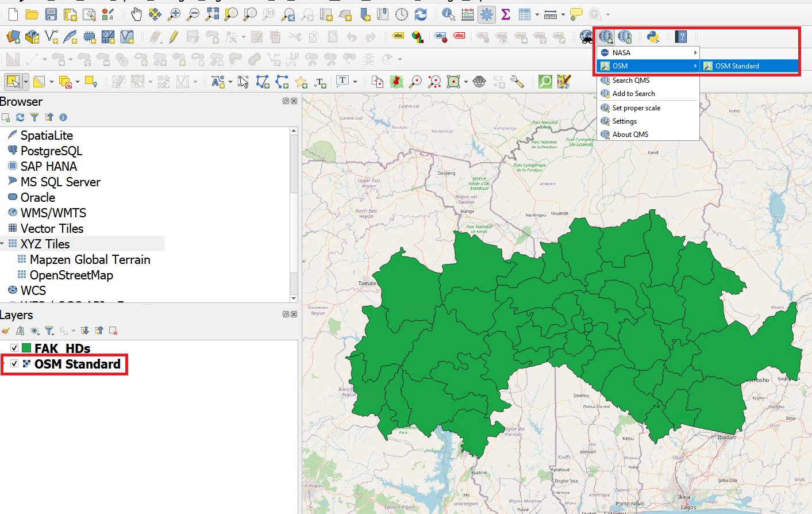Click the Help book icon in toolbar
812x514 pixels.
click(x=681, y=37)
